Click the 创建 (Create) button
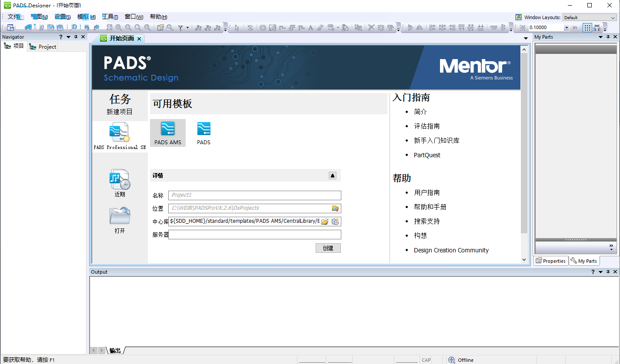 (328, 248)
